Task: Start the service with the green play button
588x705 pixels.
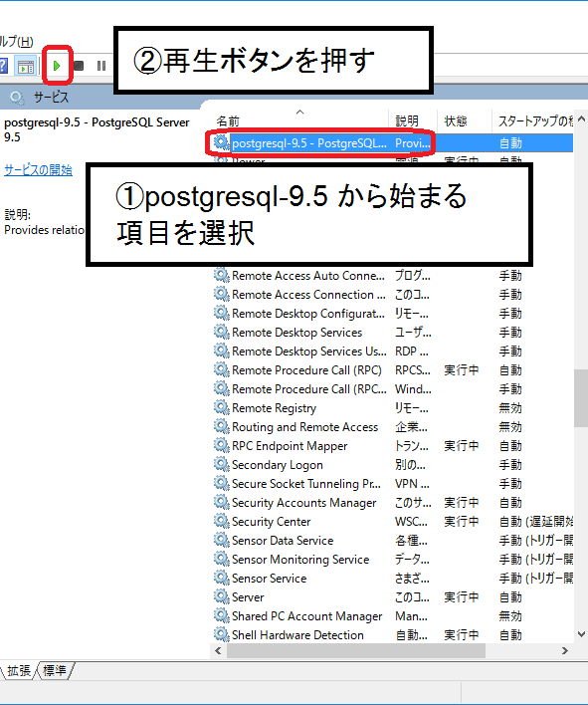Action: click(x=57, y=66)
